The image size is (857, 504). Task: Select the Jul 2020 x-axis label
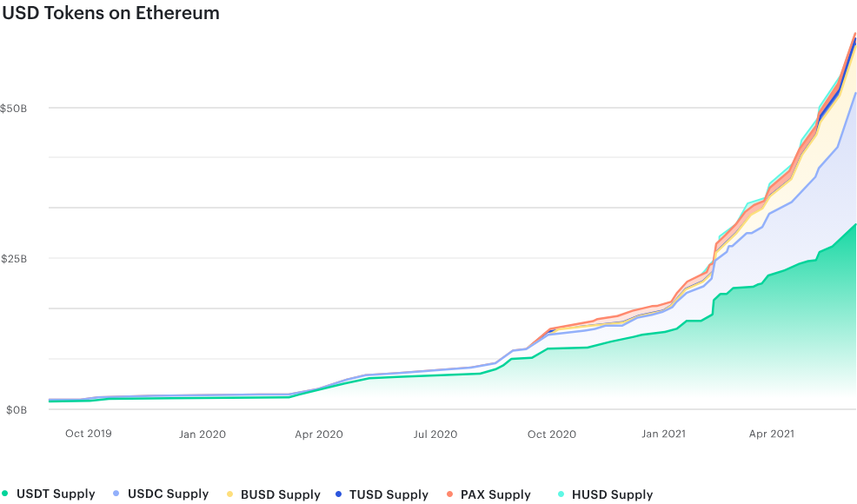434,434
